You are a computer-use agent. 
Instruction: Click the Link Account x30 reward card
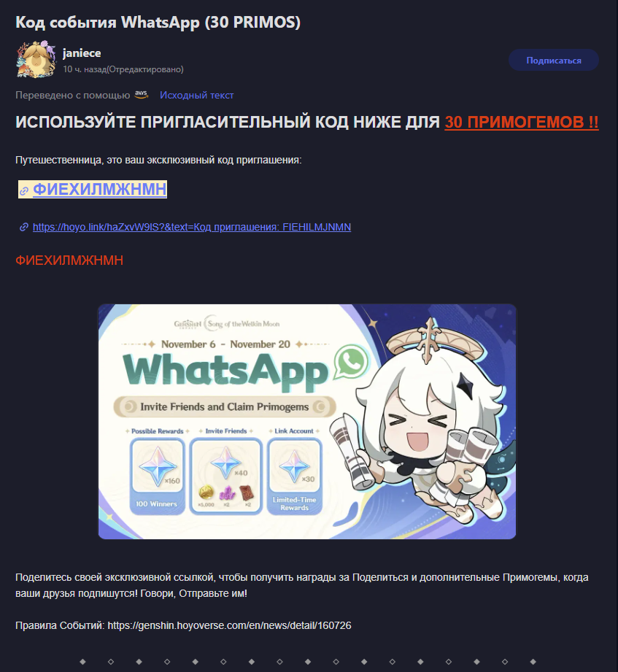coord(295,475)
